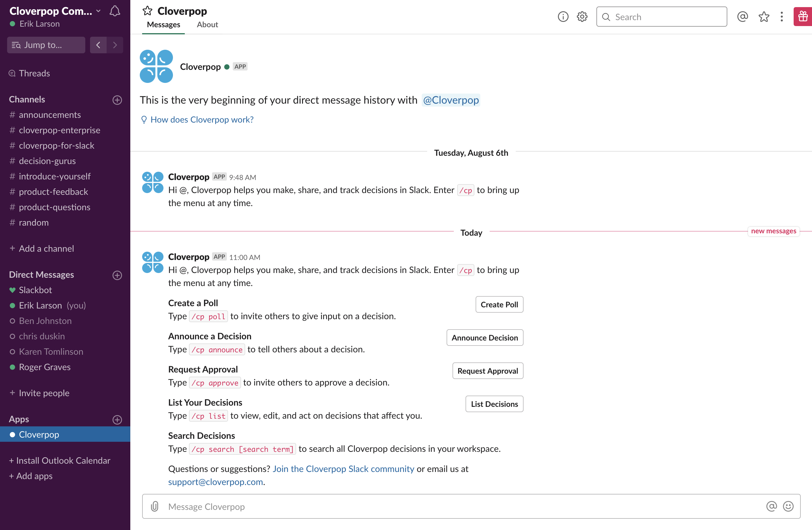812x530 pixels.
Task: Click the @Cloverpop mention
Action: (451, 100)
